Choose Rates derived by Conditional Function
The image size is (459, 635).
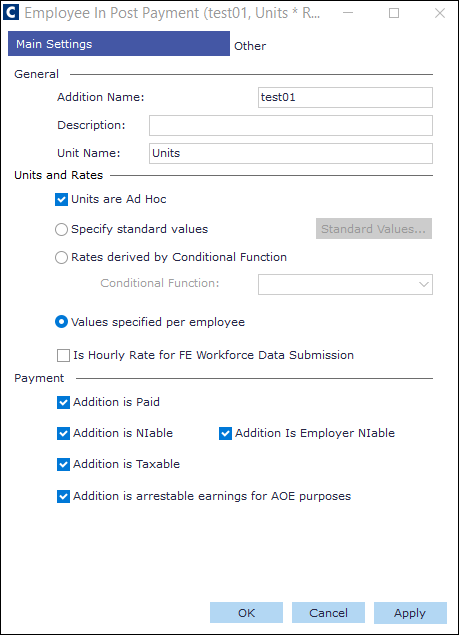point(61,258)
